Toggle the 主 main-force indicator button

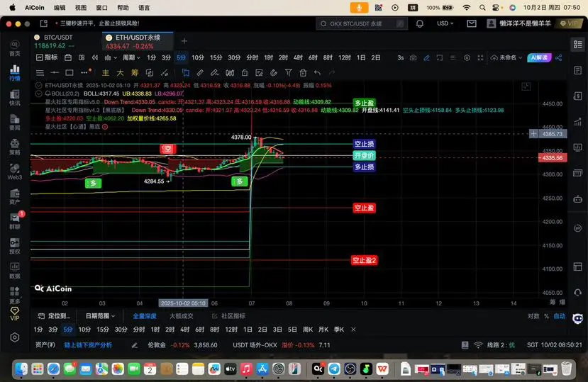coord(106,73)
